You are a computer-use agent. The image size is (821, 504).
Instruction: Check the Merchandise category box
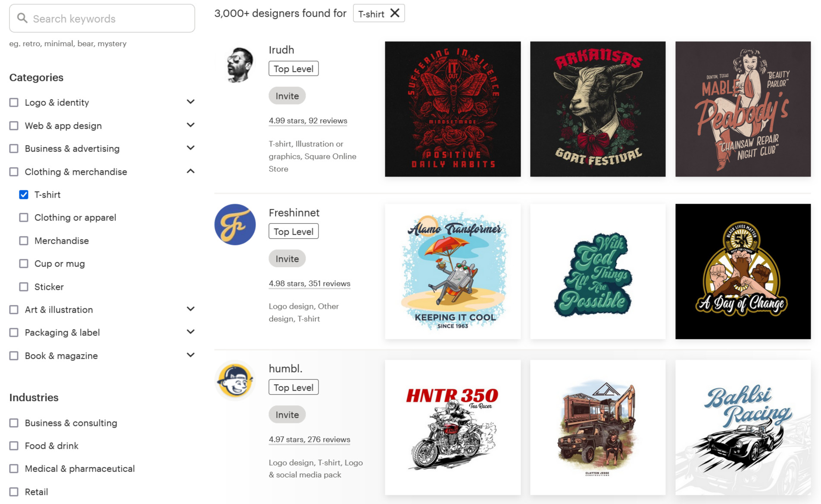pos(24,240)
